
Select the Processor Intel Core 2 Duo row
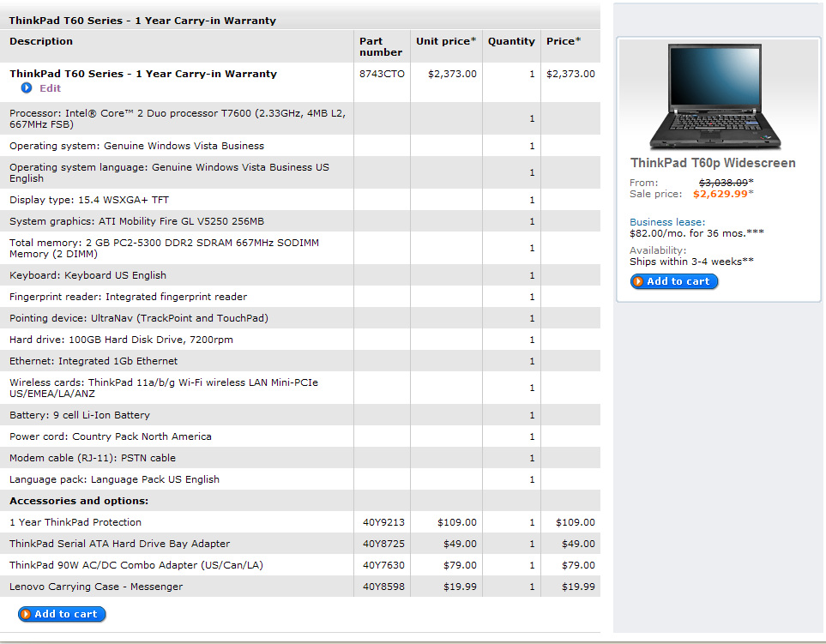click(300, 118)
